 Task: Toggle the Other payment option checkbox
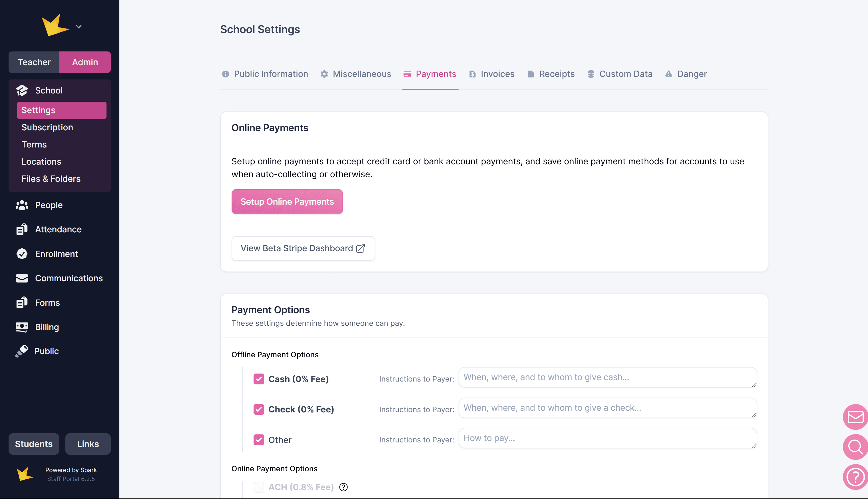click(258, 440)
